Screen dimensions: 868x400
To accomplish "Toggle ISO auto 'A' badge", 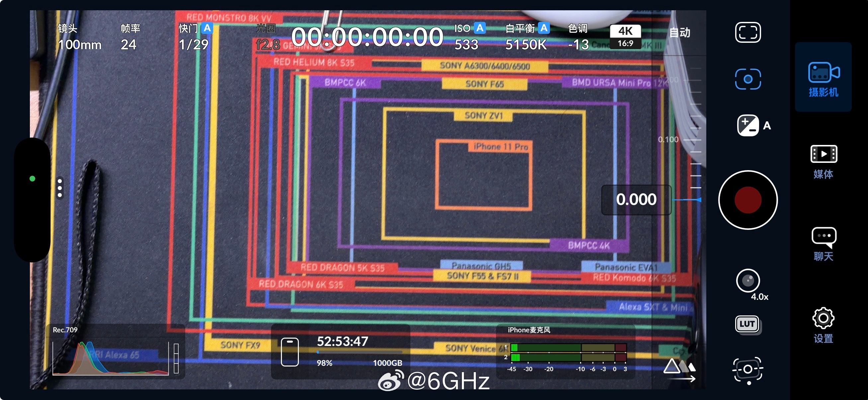I will (479, 28).
